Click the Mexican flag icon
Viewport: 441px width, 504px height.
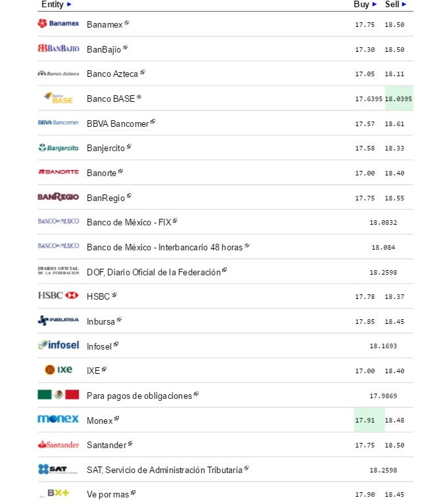58,395
